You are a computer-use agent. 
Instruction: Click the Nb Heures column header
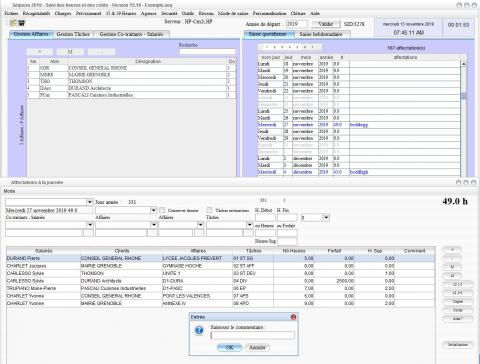(x=294, y=251)
